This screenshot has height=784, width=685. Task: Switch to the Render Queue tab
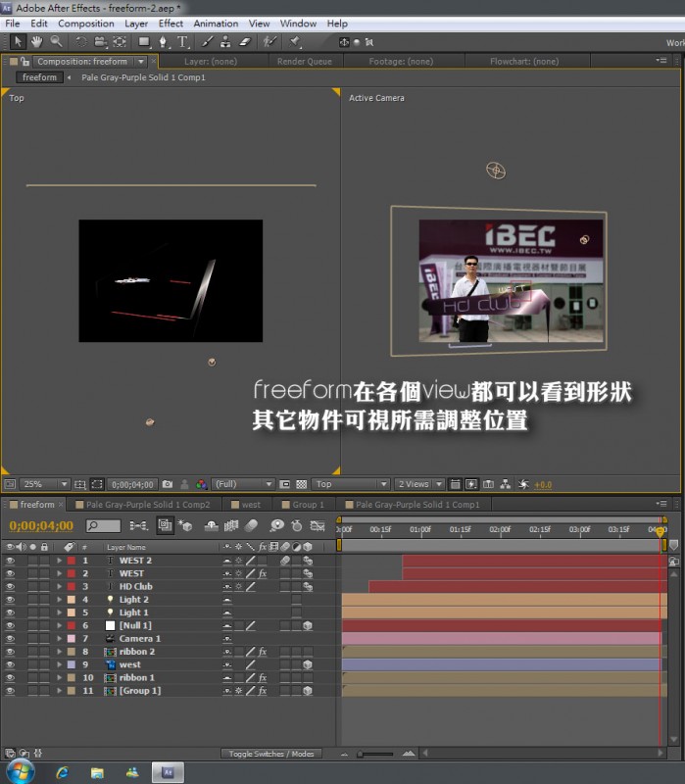pos(304,61)
